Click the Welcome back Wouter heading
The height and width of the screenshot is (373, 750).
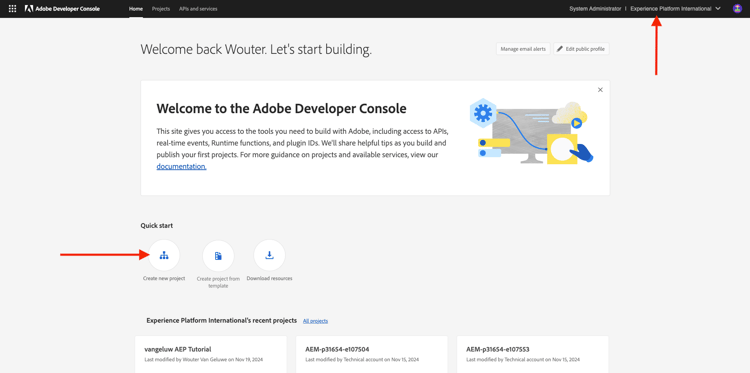click(x=256, y=49)
